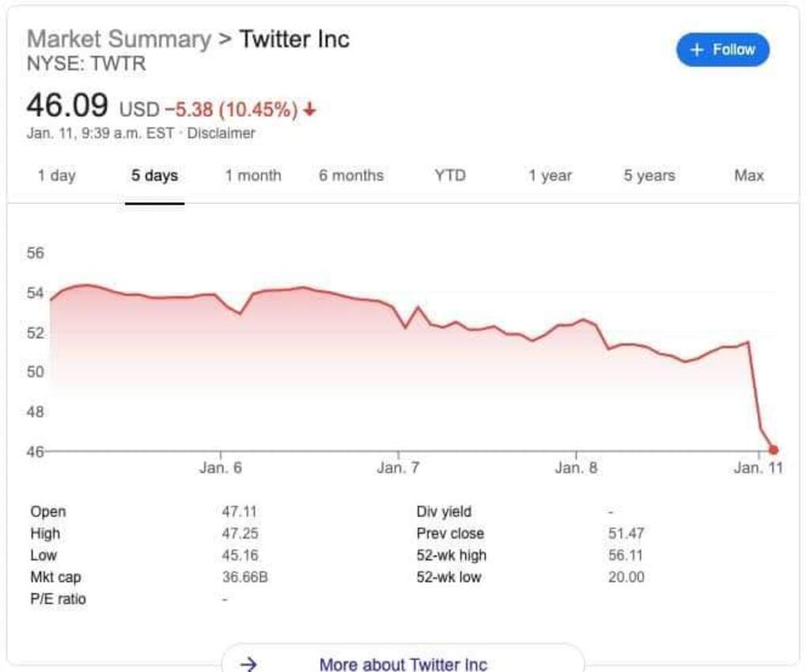Screen dimensions: 810x672
Task: Click the red endpoint dot on chart
Action: tap(773, 450)
